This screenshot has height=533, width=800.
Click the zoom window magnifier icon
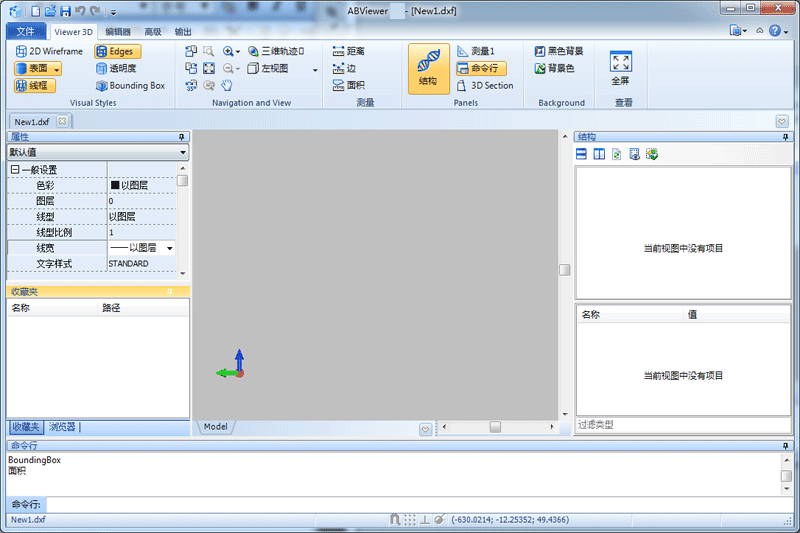209,51
